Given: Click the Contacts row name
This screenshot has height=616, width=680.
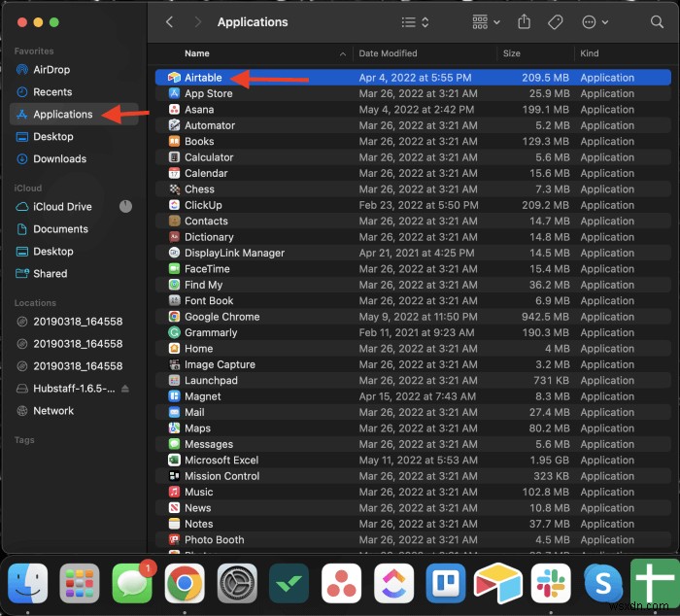Looking at the screenshot, I should (x=206, y=222).
